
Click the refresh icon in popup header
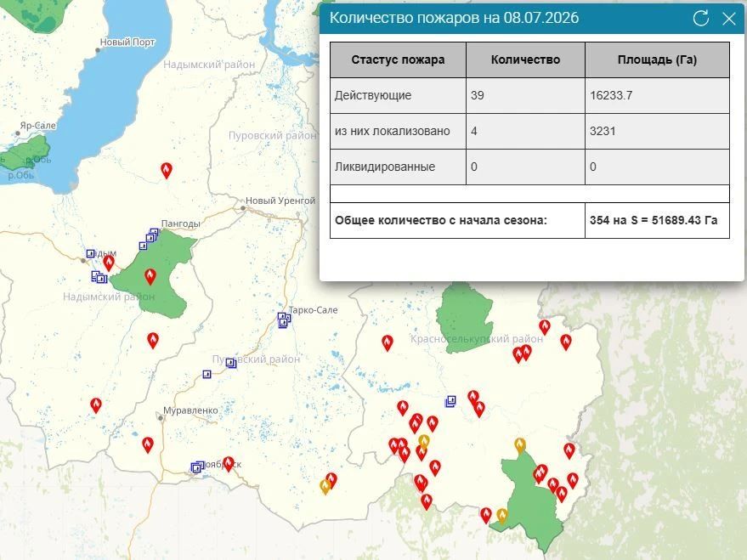pos(701,18)
